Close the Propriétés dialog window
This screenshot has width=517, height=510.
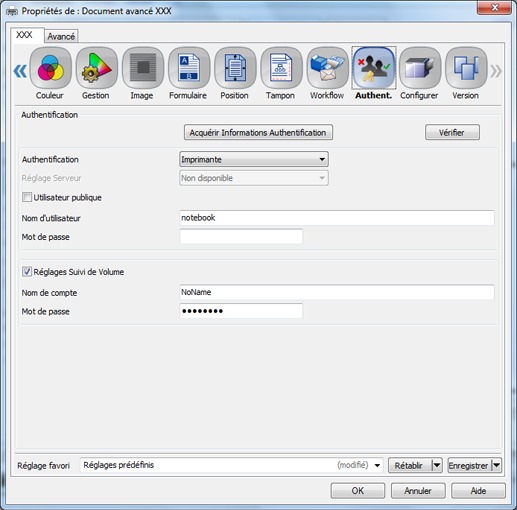[495, 8]
